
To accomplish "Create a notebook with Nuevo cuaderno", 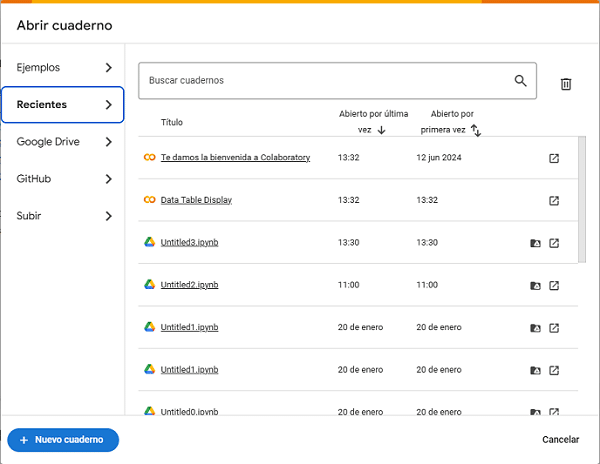I will coord(63,440).
